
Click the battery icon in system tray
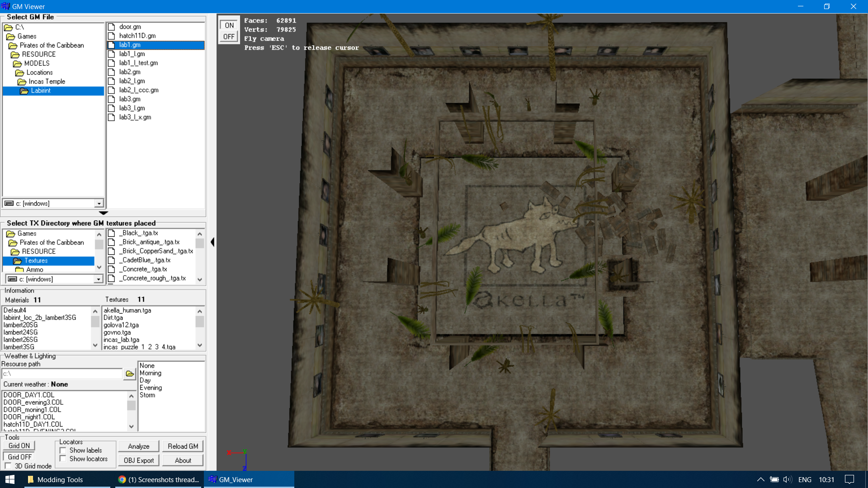774,479
